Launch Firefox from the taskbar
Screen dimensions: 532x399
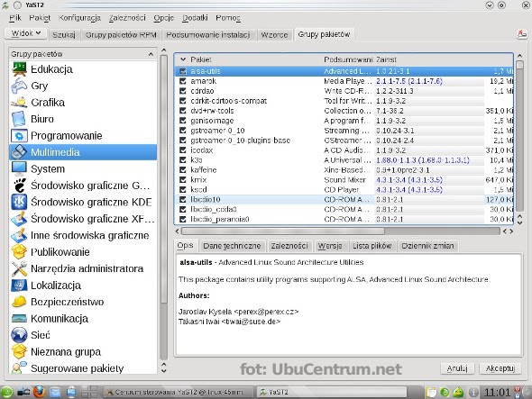point(40,392)
